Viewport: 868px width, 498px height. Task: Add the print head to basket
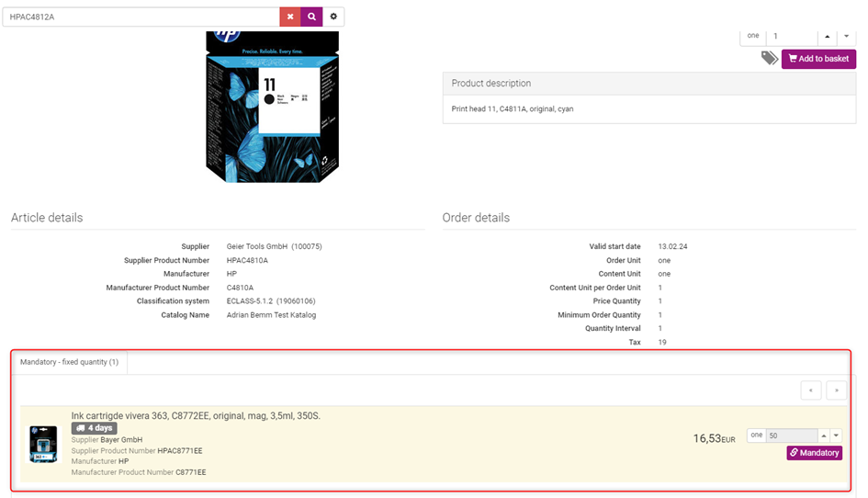click(818, 59)
